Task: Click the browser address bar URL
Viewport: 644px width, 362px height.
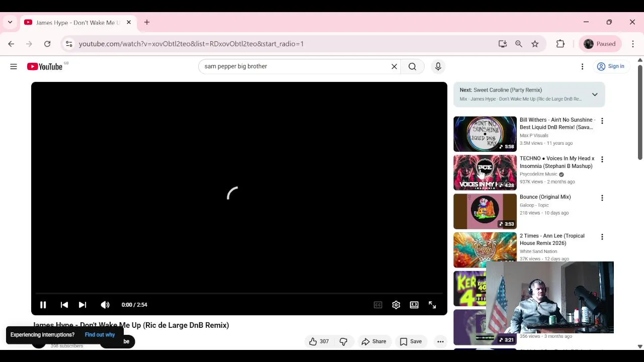Action: click(x=191, y=44)
